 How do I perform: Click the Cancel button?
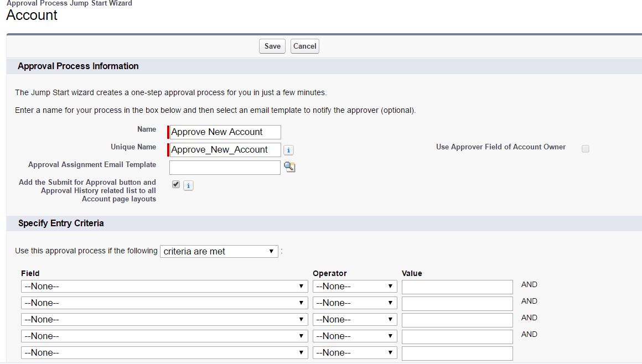304,46
